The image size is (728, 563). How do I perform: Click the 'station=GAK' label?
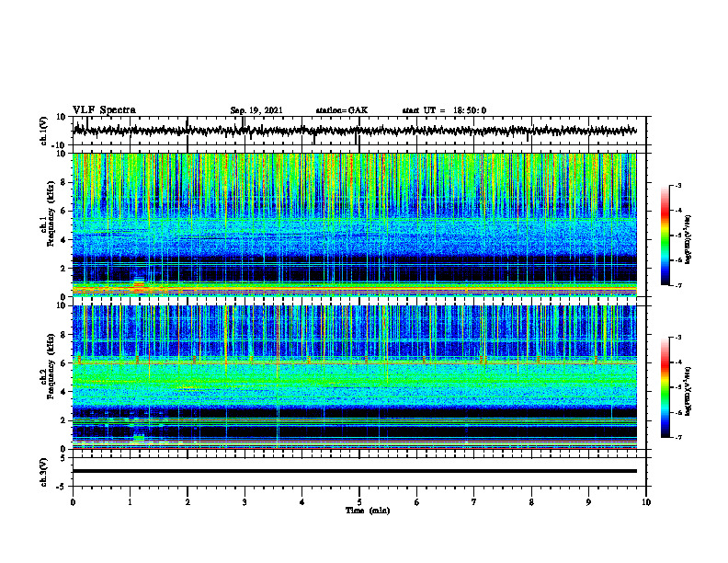[342, 110]
